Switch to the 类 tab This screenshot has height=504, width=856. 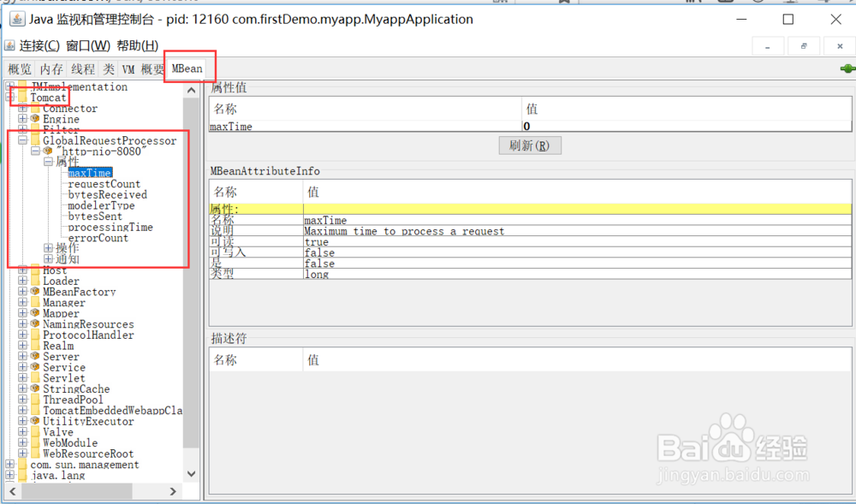[x=110, y=69]
